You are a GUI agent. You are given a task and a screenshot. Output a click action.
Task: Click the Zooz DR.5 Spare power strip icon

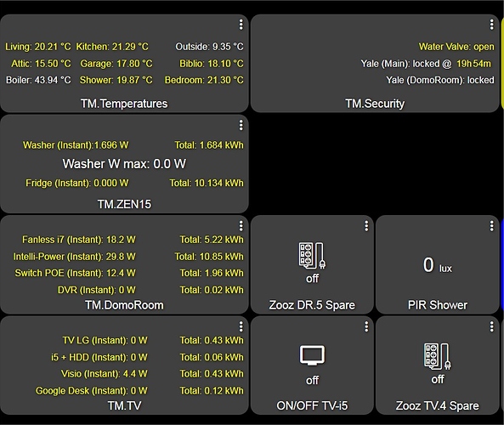pyautogui.click(x=312, y=256)
